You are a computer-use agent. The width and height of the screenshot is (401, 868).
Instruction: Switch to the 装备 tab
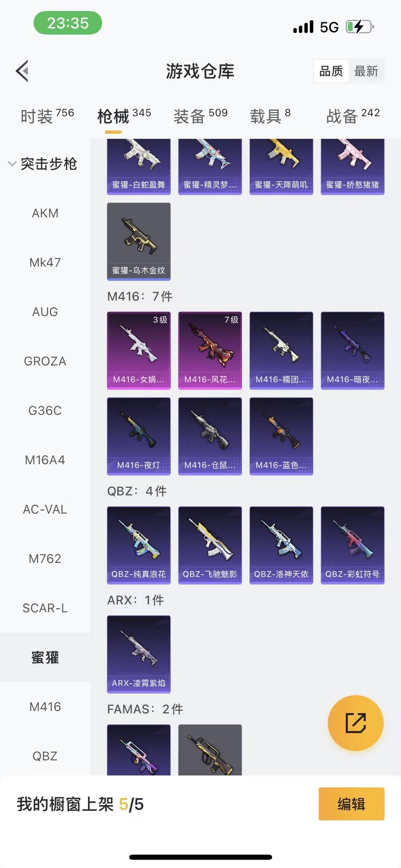[x=200, y=116]
